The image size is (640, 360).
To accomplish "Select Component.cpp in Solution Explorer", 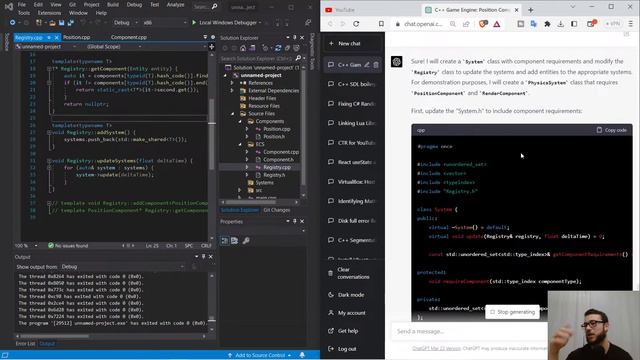I will coord(281,152).
